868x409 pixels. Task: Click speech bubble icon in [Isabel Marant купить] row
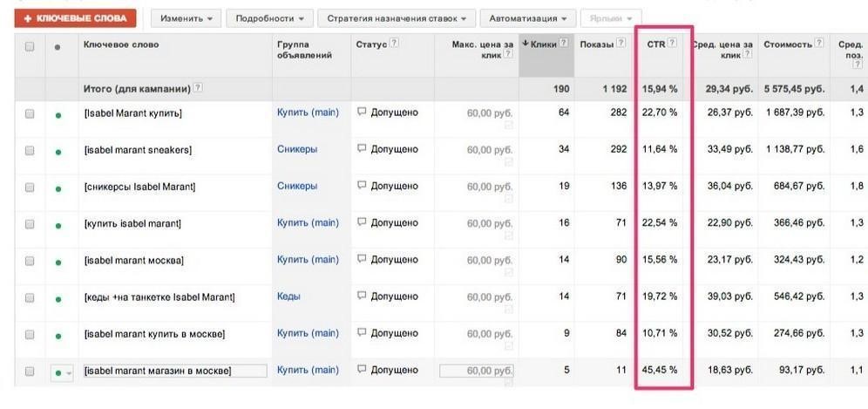point(362,112)
